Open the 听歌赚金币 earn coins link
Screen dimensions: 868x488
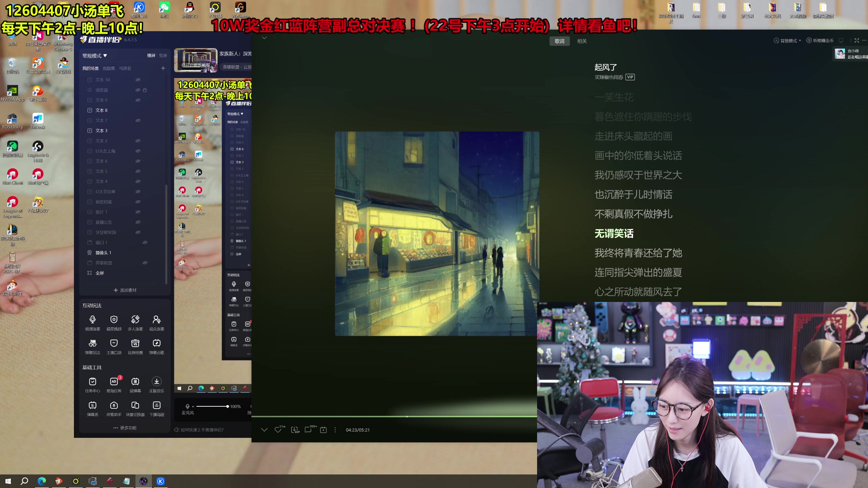(820, 41)
